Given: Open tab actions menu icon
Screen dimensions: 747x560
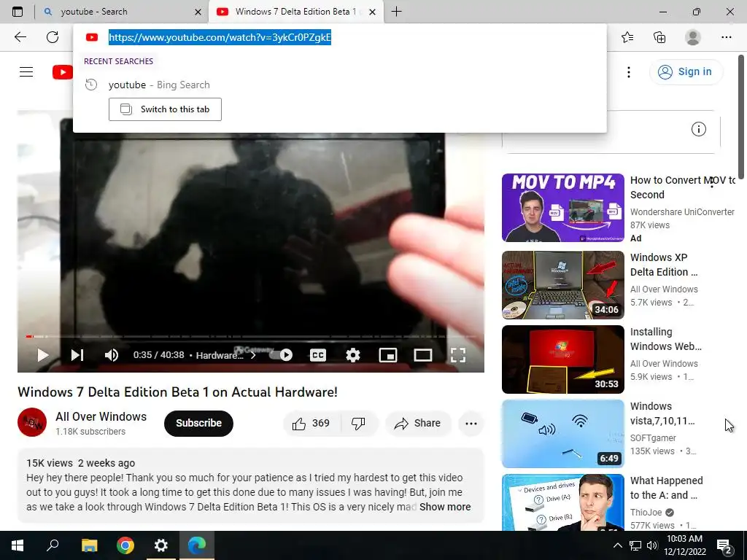Looking at the screenshot, I should [18, 12].
